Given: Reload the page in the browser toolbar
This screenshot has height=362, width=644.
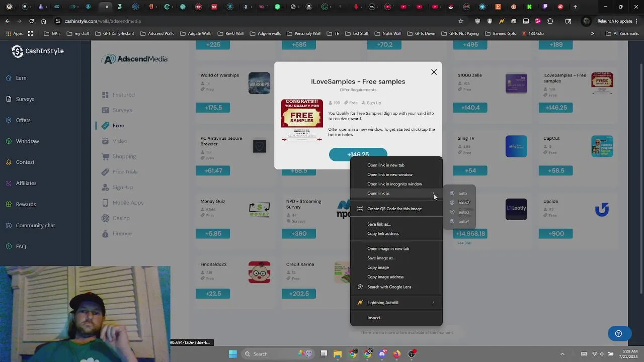Looking at the screenshot, I should pyautogui.click(x=31, y=21).
